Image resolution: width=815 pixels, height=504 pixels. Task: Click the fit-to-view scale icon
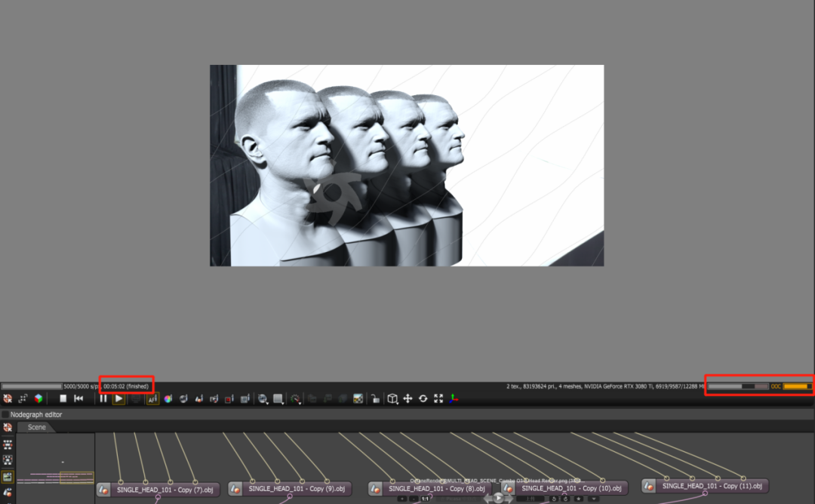coord(438,398)
